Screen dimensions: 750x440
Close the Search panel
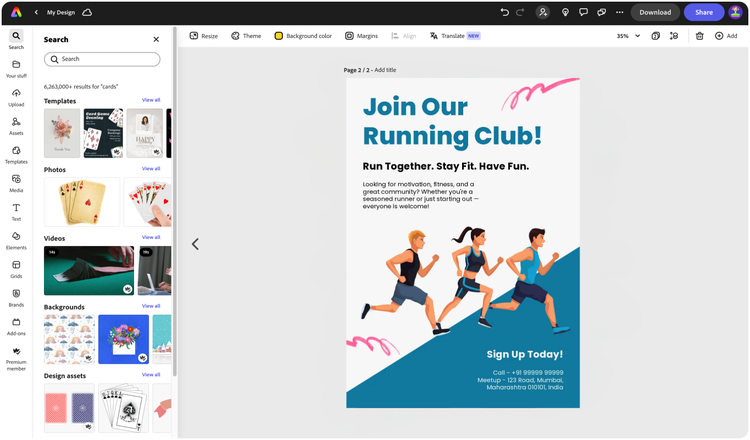pos(156,39)
